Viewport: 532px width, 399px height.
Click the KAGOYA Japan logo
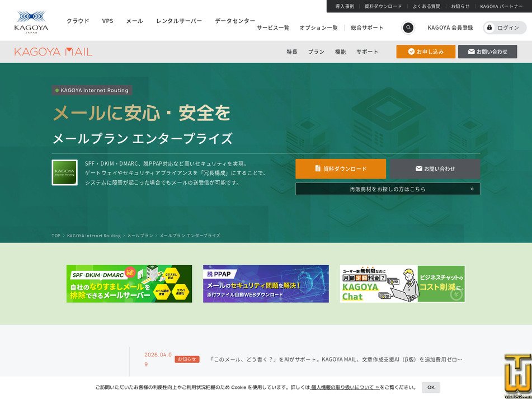pyautogui.click(x=31, y=22)
